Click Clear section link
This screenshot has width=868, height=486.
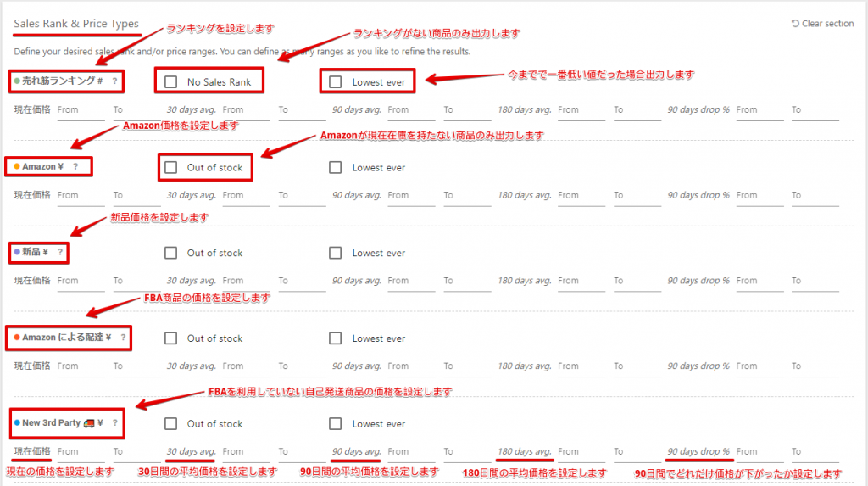click(822, 24)
